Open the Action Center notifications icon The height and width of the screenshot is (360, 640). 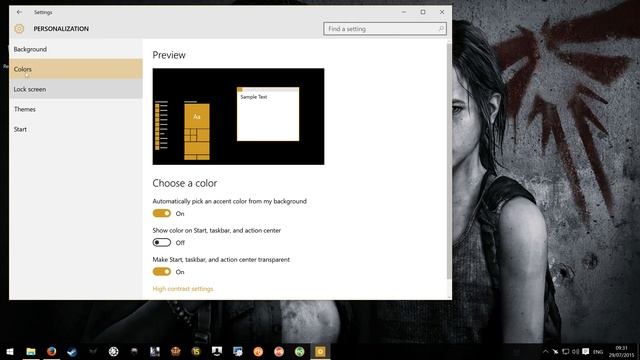[x=586, y=351]
